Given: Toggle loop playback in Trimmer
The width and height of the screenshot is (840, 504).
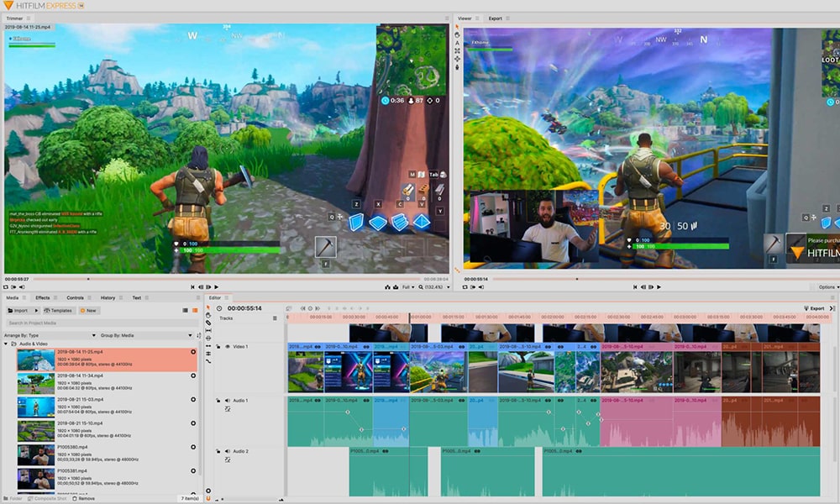Looking at the screenshot, I should 6,287.
